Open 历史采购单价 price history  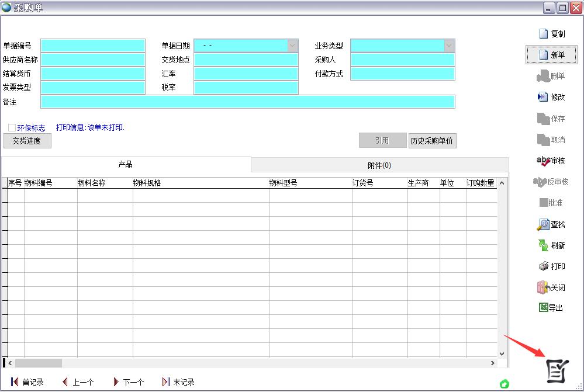(432, 141)
